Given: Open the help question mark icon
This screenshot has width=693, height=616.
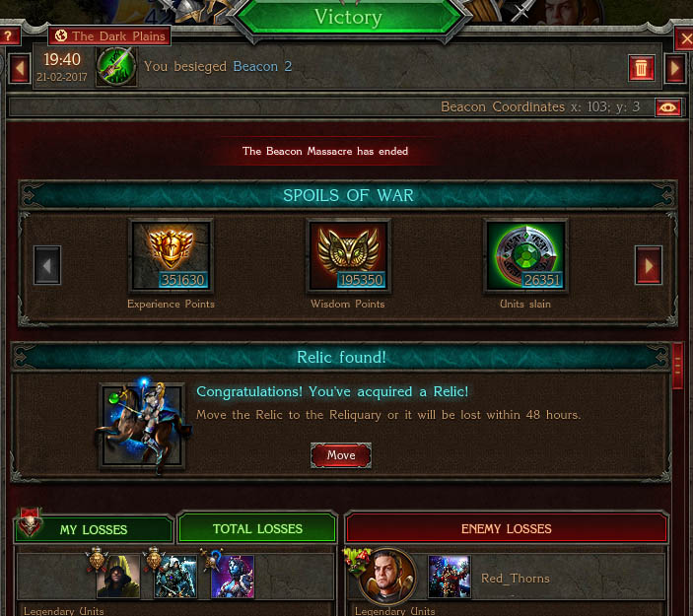Looking at the screenshot, I should pyautogui.click(x=9, y=36).
